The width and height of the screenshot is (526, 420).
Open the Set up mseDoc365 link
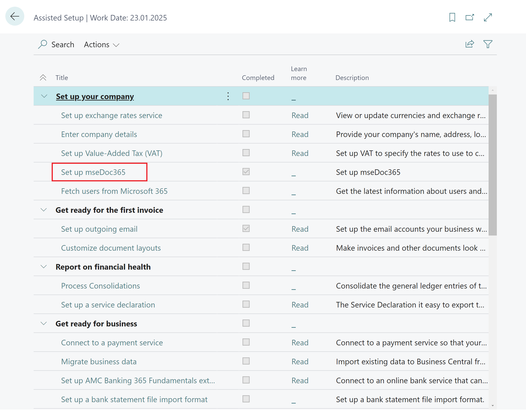pyautogui.click(x=93, y=172)
